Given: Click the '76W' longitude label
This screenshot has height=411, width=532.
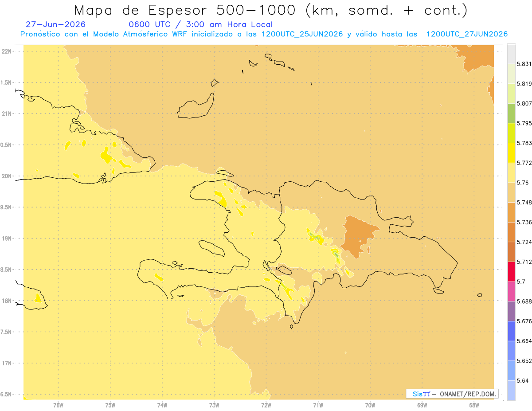Looking at the screenshot, I should tap(58, 405).
